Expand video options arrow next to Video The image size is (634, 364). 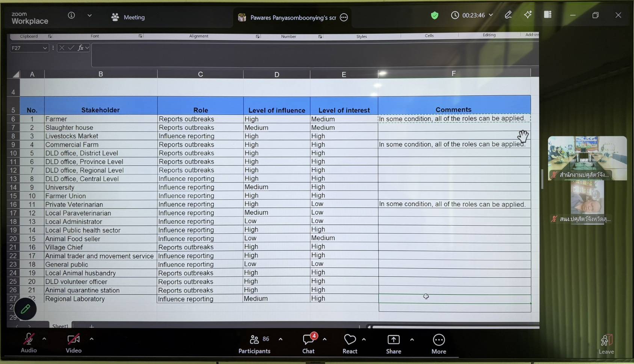point(92,339)
